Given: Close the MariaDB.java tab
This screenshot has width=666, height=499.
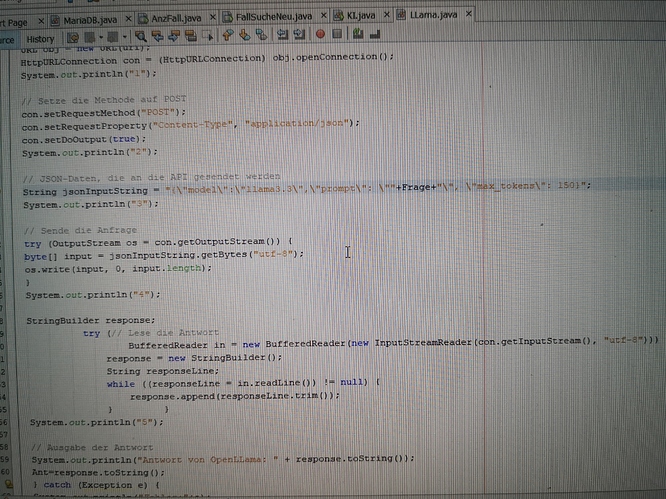Looking at the screenshot, I should tap(128, 19).
